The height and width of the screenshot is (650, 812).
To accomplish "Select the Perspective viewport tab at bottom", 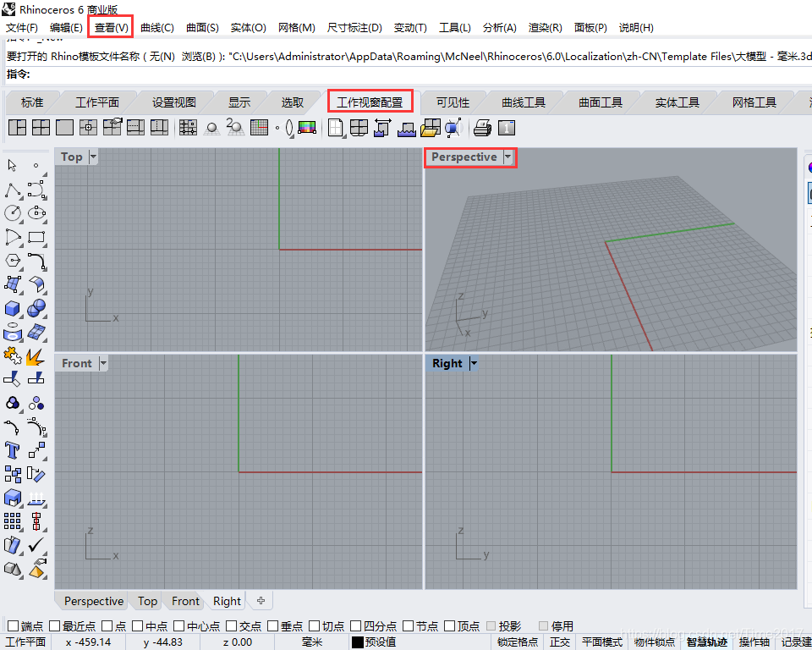I will click(94, 601).
